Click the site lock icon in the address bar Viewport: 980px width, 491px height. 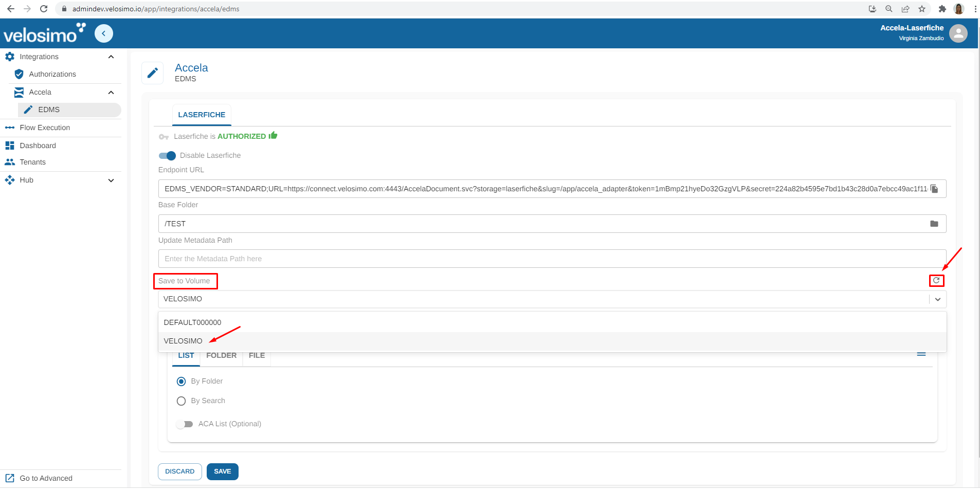(64, 9)
